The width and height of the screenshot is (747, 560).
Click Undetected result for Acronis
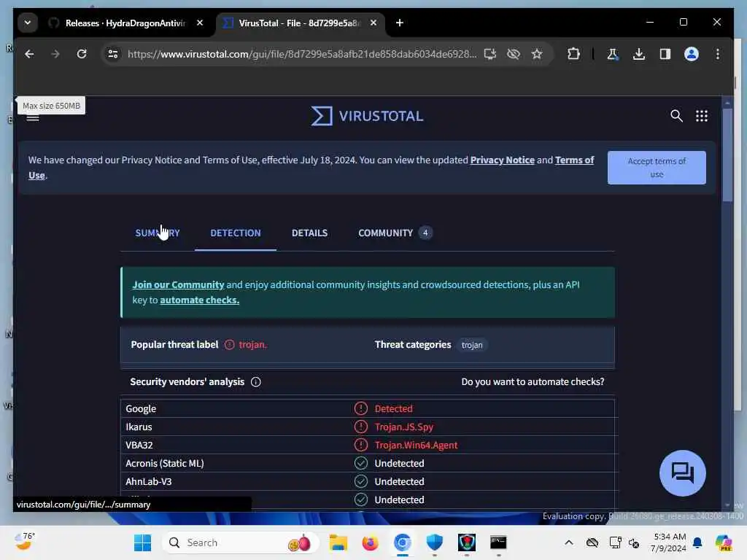click(x=399, y=463)
